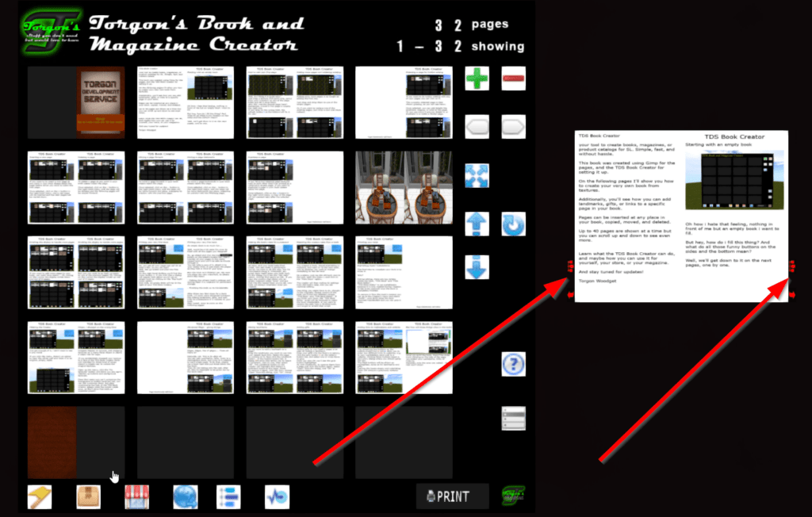Click the yellow landmark flag icon

(x=40, y=497)
